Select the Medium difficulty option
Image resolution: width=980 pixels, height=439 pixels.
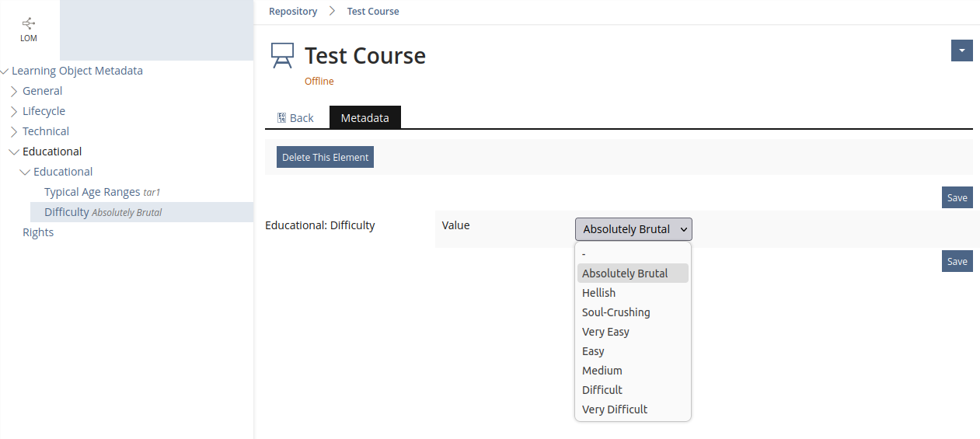[602, 371]
